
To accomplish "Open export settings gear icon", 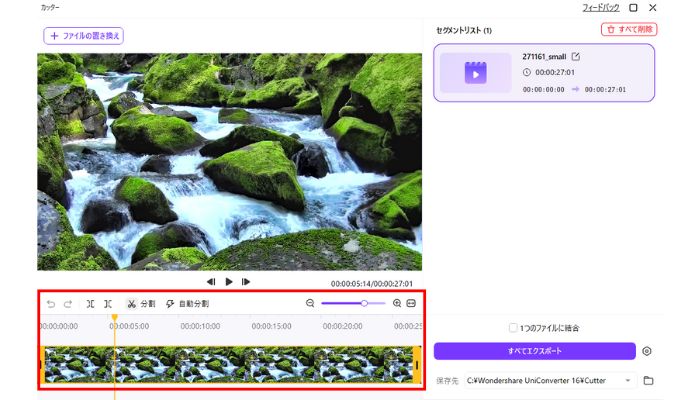I will 646,351.
